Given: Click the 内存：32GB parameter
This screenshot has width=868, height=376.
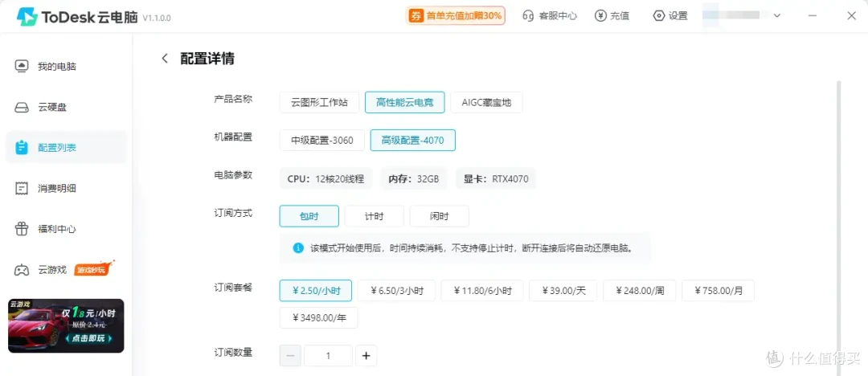Looking at the screenshot, I should pos(414,178).
